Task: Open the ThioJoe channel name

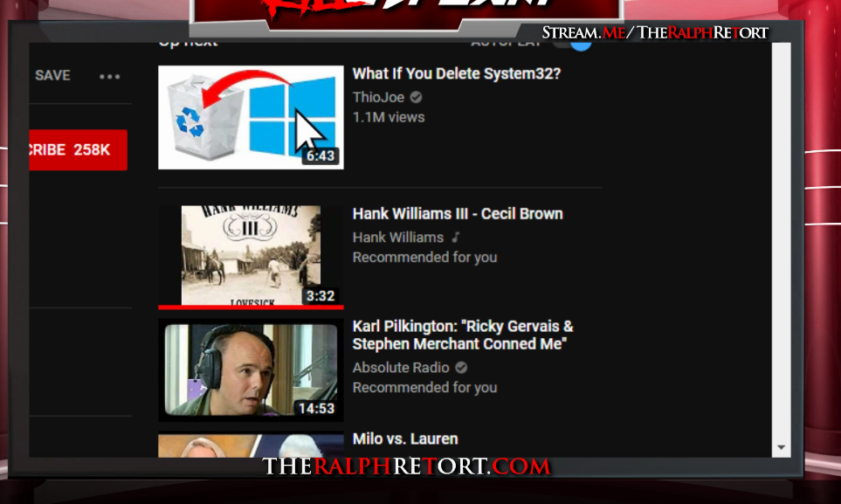Action: tap(378, 97)
